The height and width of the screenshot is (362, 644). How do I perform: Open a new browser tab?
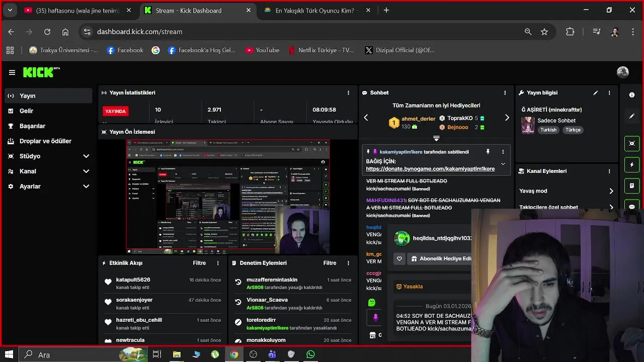coord(386,10)
